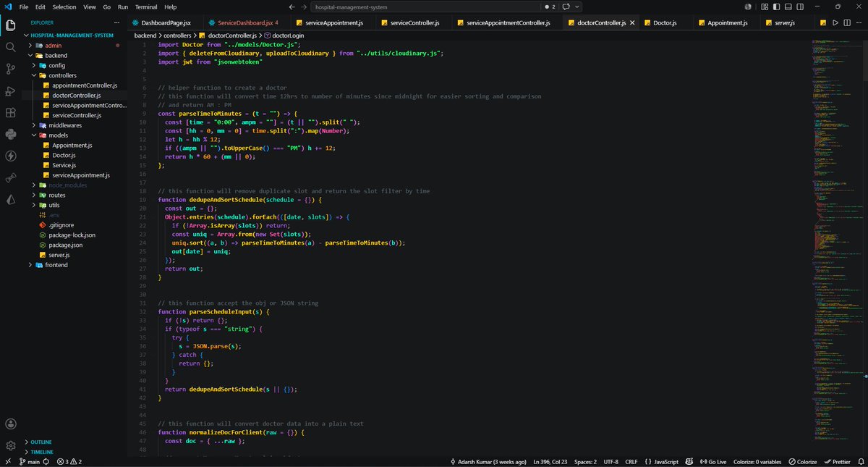Open the Accounts icon in activity bar
The height and width of the screenshot is (467, 868).
10,424
